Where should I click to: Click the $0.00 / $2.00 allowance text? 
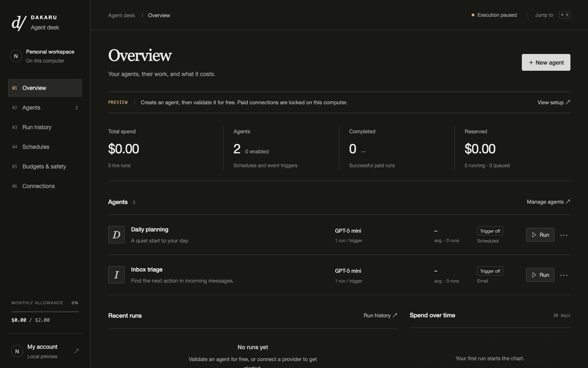[x=31, y=320]
